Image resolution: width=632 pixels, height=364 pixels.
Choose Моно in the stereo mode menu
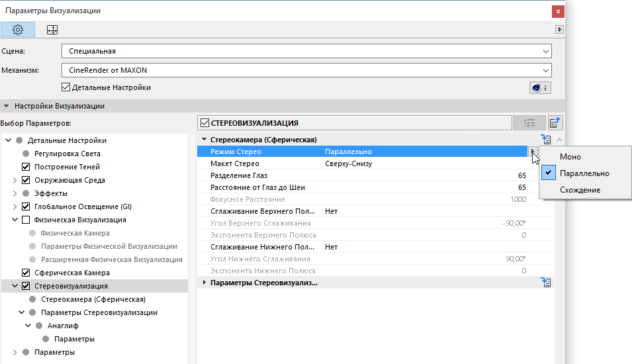[570, 157]
